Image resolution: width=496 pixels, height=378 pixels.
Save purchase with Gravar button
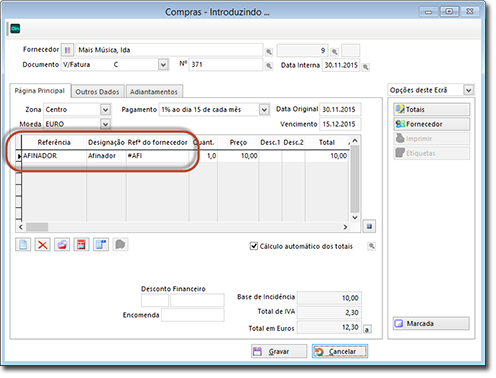(279, 351)
